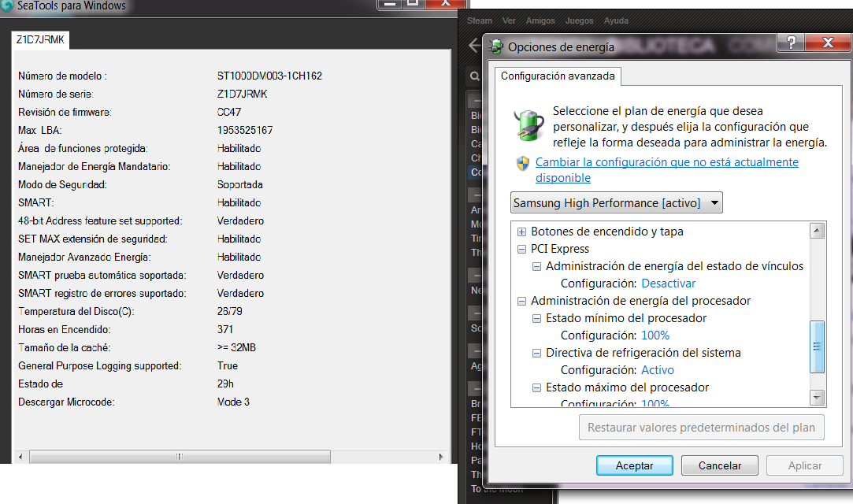Collapse the Estado mínimo del procesador node
853x504 pixels.
536,319
